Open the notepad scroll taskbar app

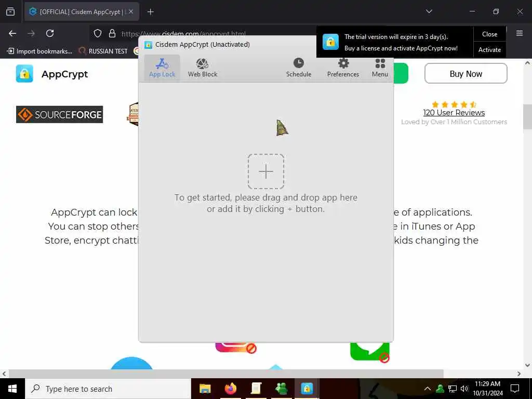click(256, 389)
